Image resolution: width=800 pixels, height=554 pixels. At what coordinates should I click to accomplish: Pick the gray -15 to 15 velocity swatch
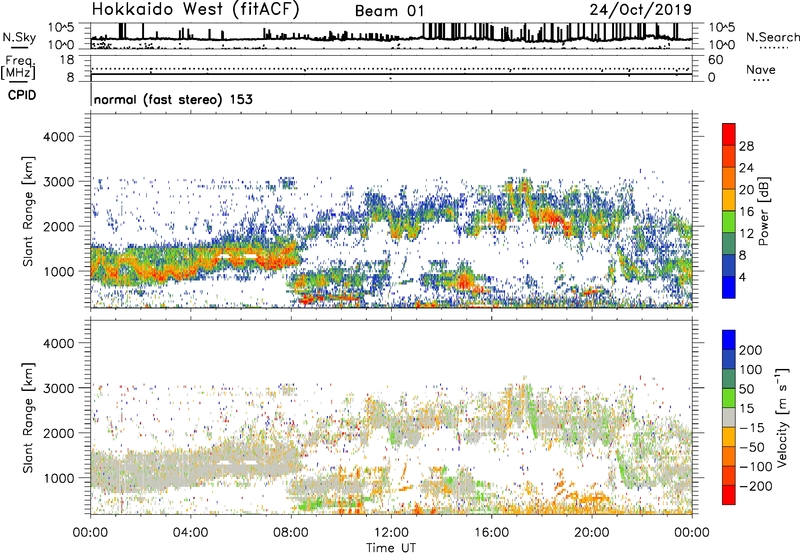(729, 418)
